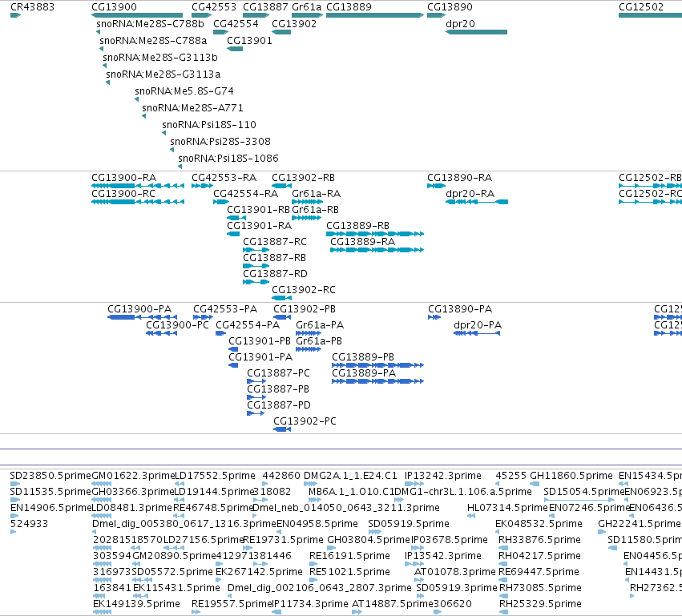The image size is (682, 616).
Task: Select snoRNA:Me28S-C788a feature label
Action: [153, 40]
